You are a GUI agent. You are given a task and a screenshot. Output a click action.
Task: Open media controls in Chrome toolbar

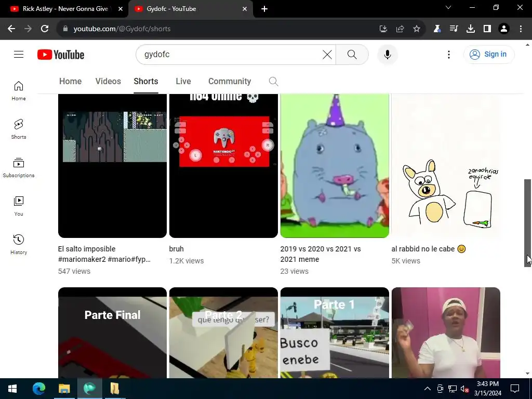coord(454,29)
